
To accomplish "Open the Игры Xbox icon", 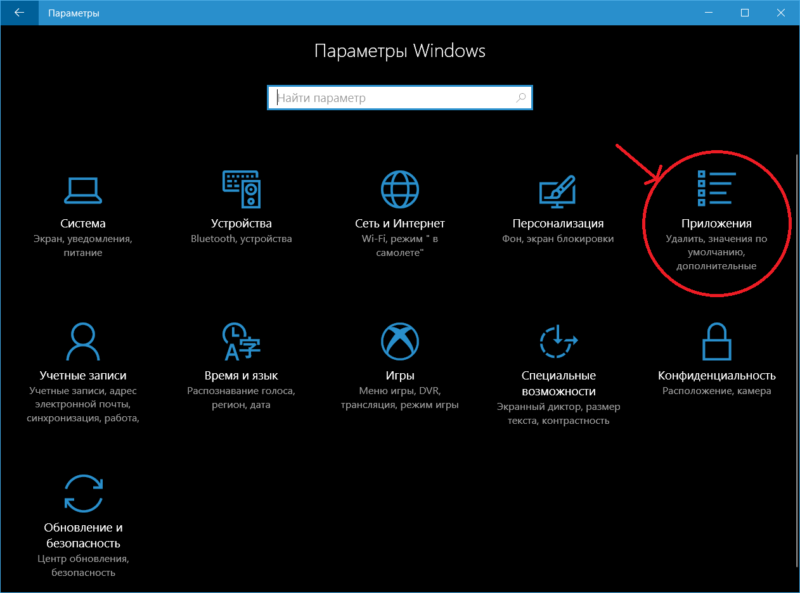I will (399, 341).
